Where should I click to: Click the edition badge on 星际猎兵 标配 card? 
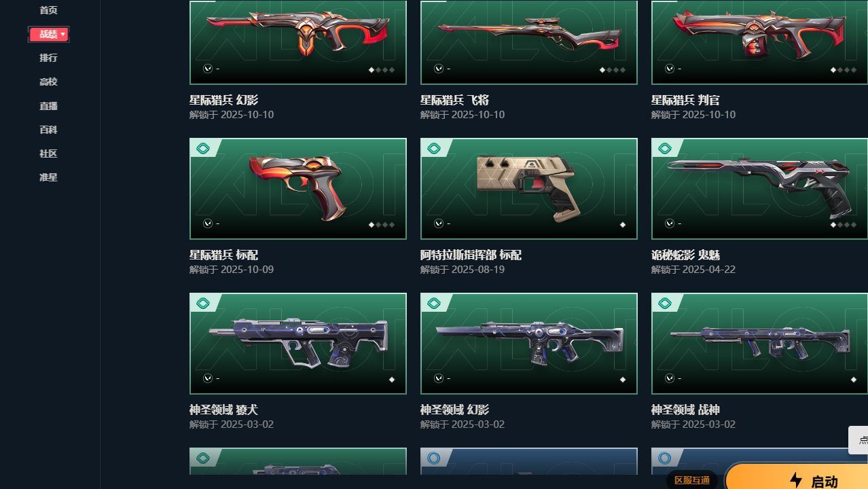tap(202, 148)
